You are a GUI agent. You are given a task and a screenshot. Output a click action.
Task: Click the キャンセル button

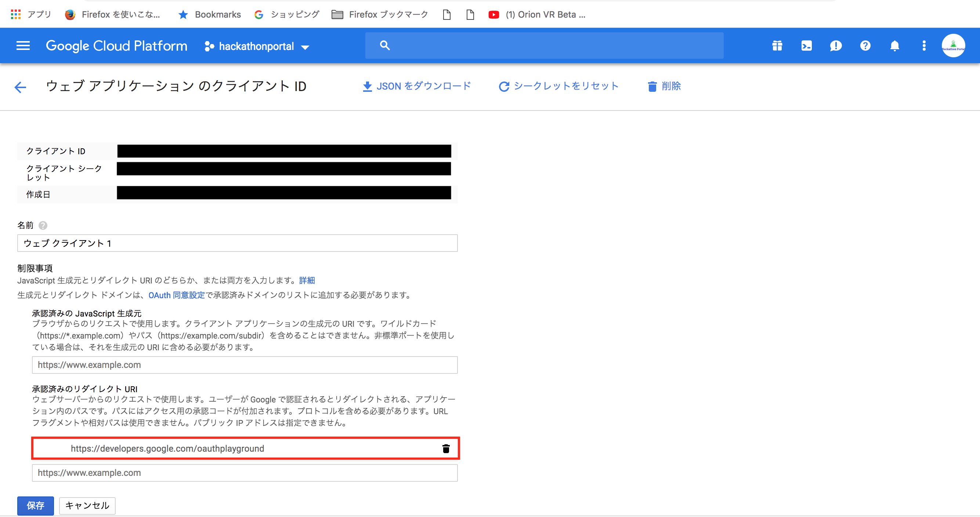click(x=87, y=506)
